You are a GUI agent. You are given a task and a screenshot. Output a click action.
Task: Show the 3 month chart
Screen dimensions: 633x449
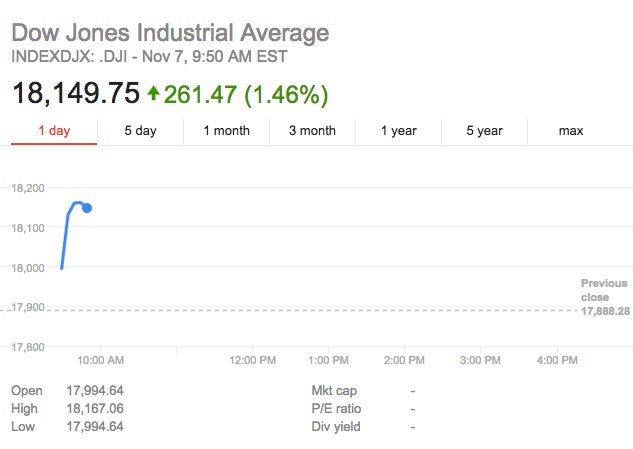(x=312, y=131)
